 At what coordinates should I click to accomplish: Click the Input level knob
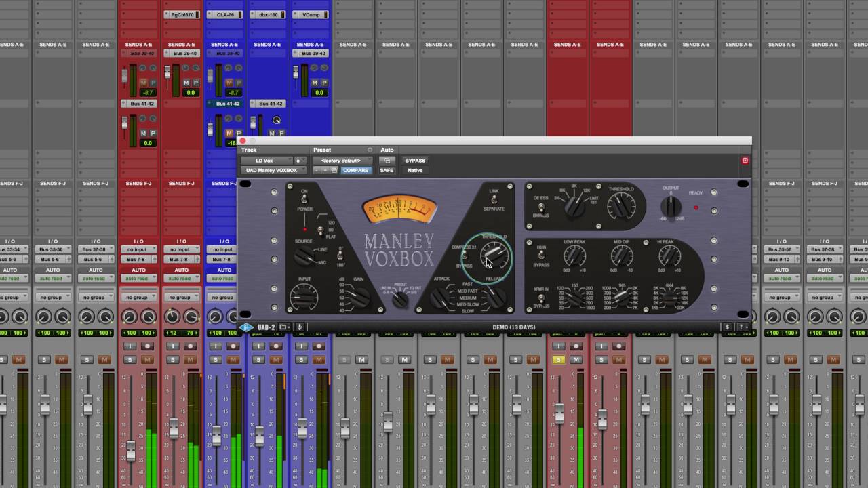[x=302, y=296]
